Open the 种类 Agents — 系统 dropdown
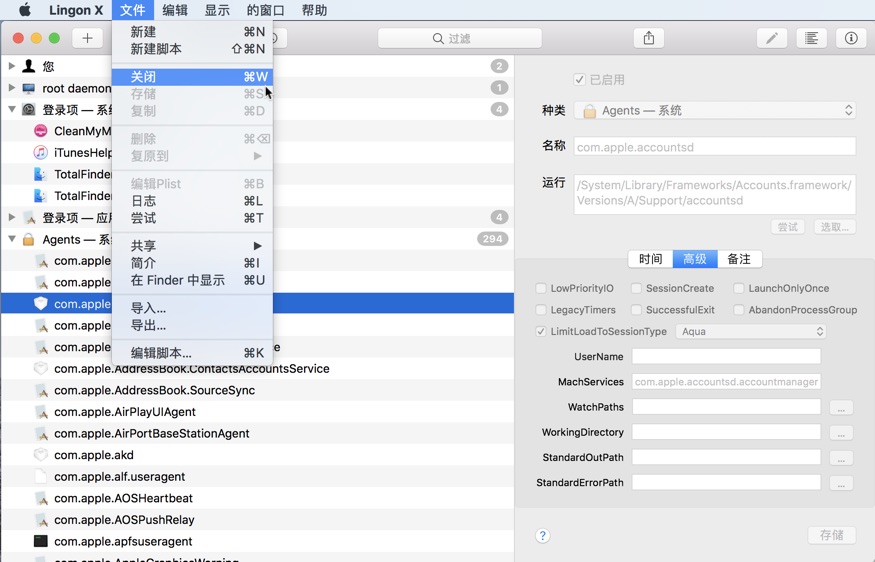Viewport: 875px width, 562px height. click(x=715, y=111)
